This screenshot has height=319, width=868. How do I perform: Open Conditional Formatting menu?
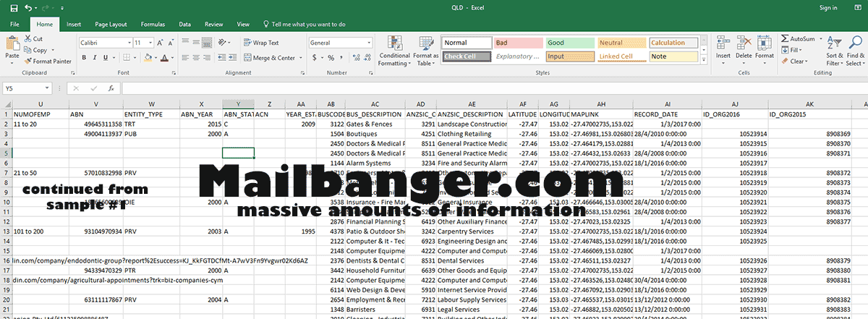395,51
